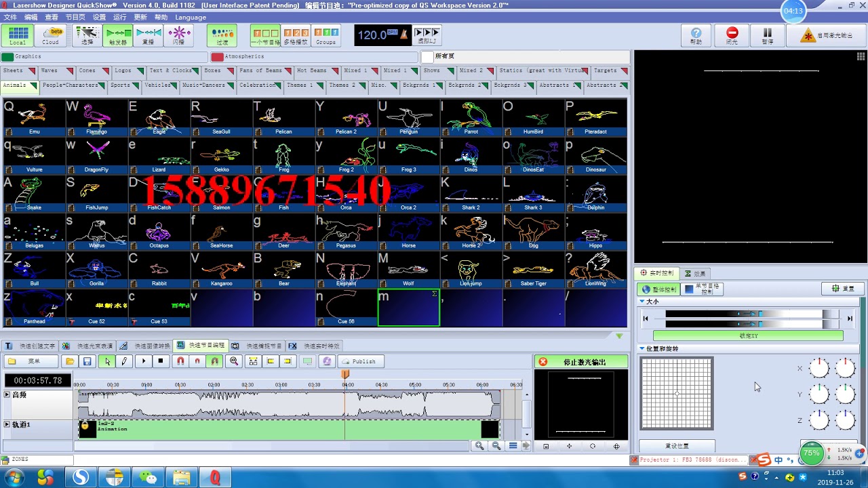Image resolution: width=868 pixels, height=488 pixels.
Task: Click the upper size slider
Action: [752, 314]
